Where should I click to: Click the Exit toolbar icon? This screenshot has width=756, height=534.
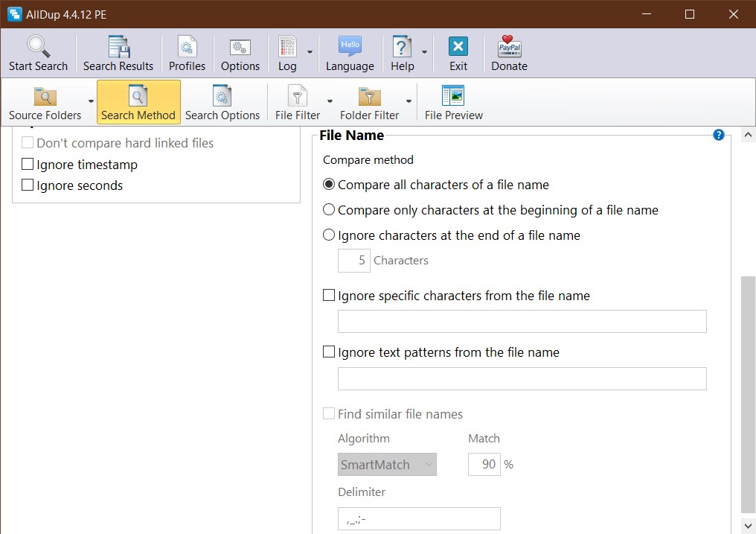(x=458, y=46)
